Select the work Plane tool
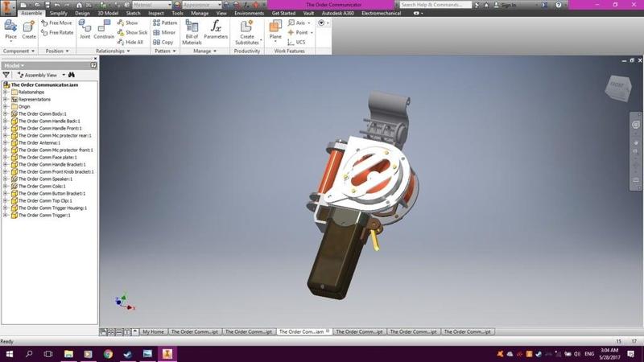 [x=275, y=30]
